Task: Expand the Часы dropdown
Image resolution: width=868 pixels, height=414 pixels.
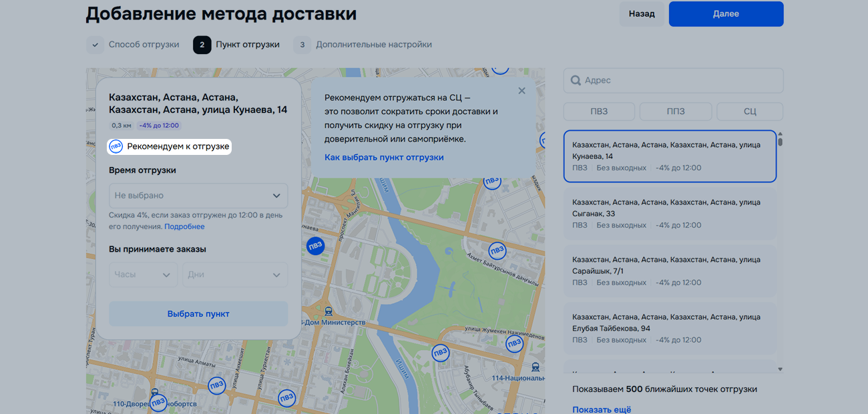Action: 143,274
